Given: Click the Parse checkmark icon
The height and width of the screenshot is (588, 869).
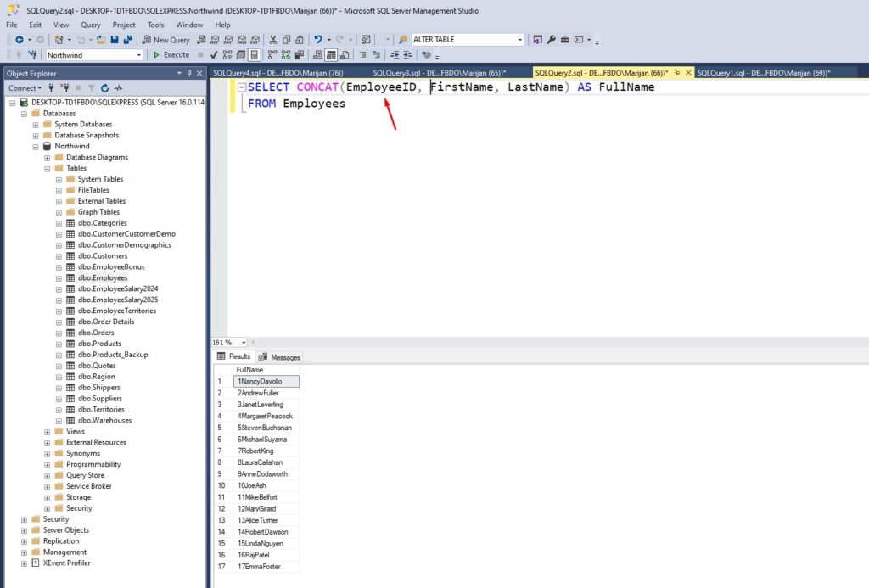Looking at the screenshot, I should (214, 55).
